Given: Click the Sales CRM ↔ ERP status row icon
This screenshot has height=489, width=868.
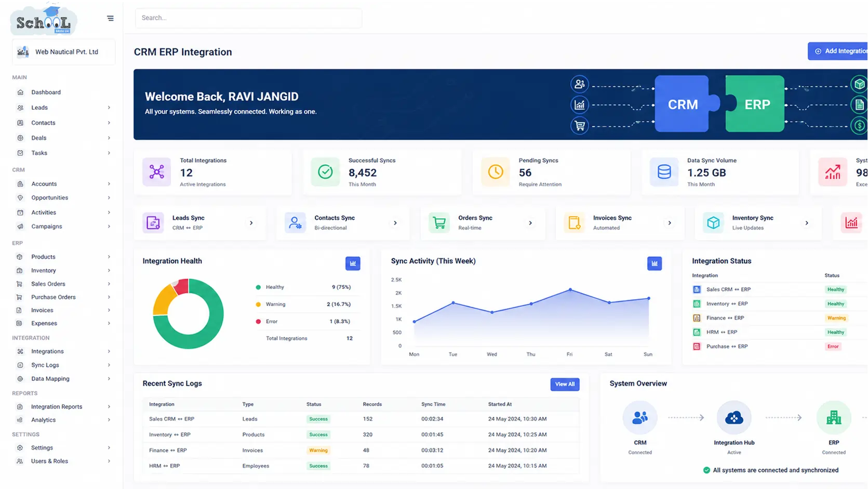Looking at the screenshot, I should tap(697, 289).
